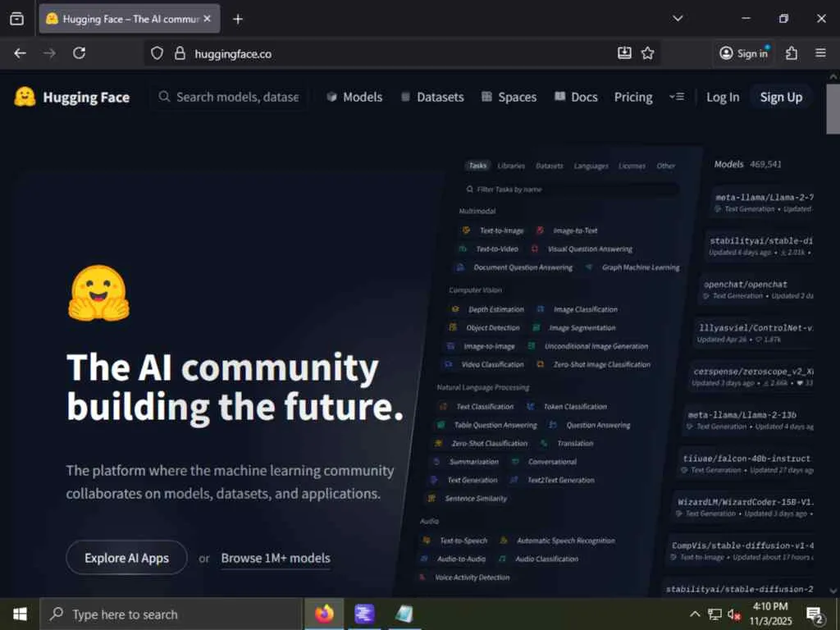Open the notification center icon
The width and height of the screenshot is (840, 630).
click(x=815, y=615)
